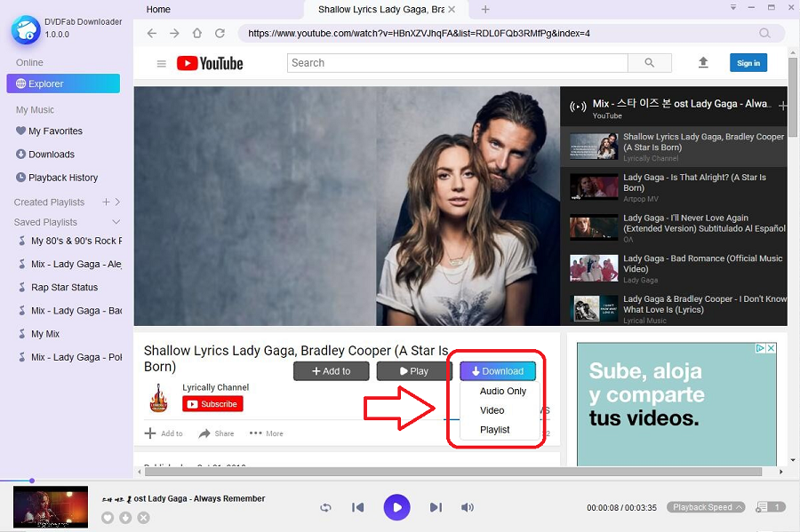Click the playback progress bar handle

click(32, 481)
